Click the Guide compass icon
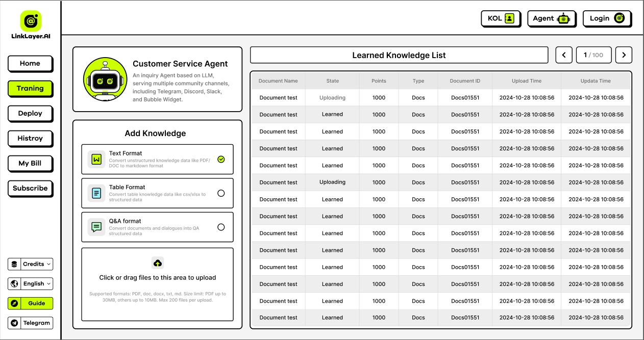Screen dimensions: 644x340 click(x=14, y=303)
